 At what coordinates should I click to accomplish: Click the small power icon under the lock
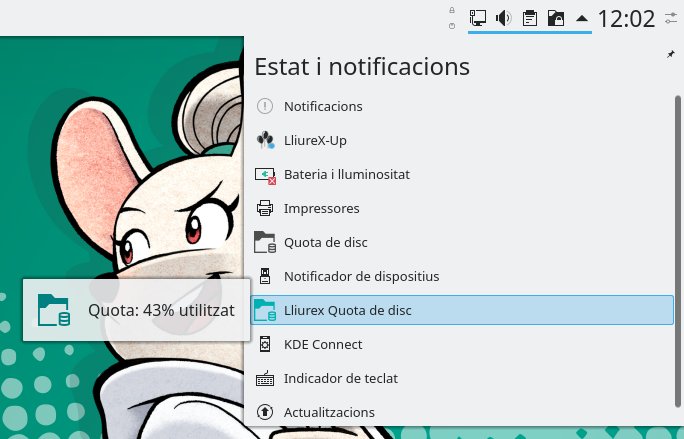[x=452, y=26]
